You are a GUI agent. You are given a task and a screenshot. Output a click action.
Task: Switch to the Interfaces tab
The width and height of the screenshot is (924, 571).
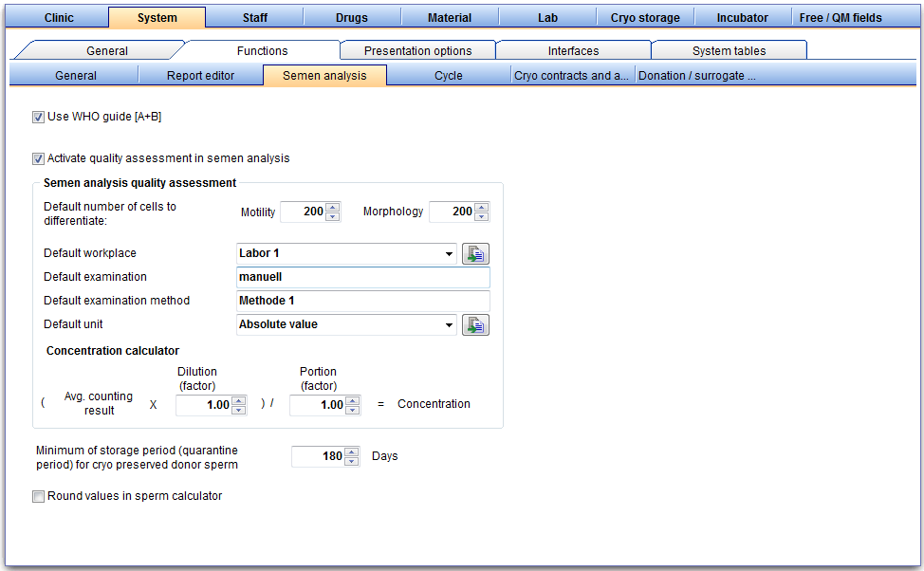(x=573, y=50)
